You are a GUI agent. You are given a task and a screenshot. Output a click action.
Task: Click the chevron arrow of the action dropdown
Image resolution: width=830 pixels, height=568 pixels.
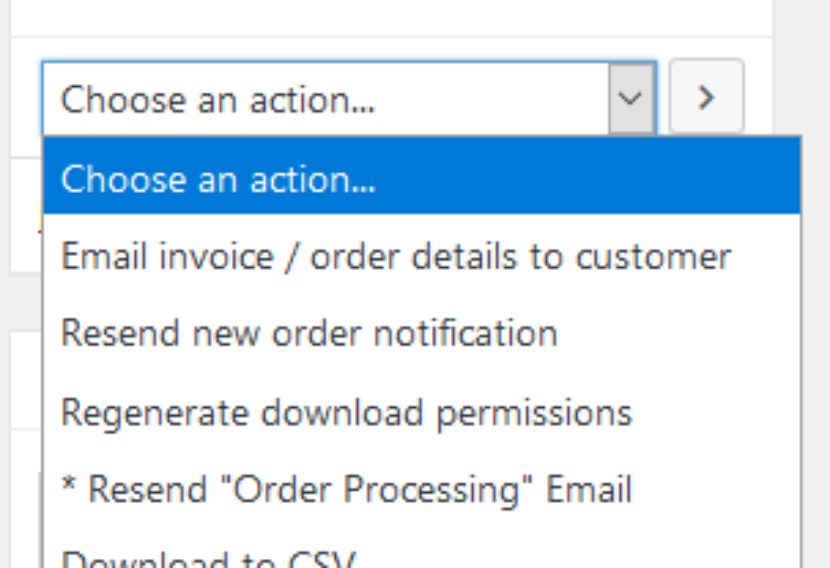(x=630, y=98)
